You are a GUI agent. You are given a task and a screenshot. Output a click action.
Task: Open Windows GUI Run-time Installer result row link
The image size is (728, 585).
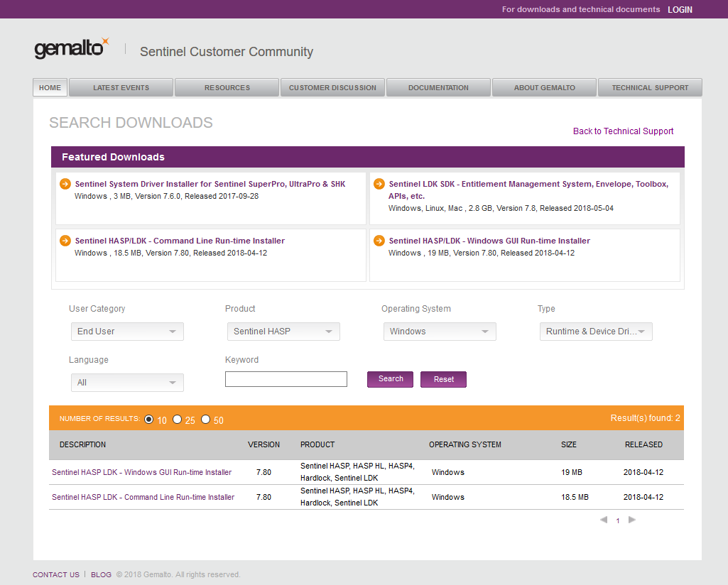[x=141, y=472]
